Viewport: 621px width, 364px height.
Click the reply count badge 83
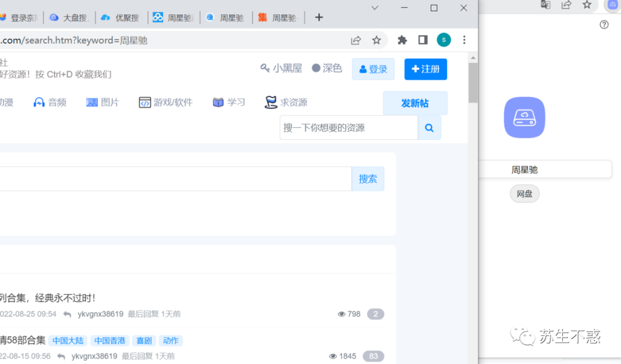coord(373,356)
